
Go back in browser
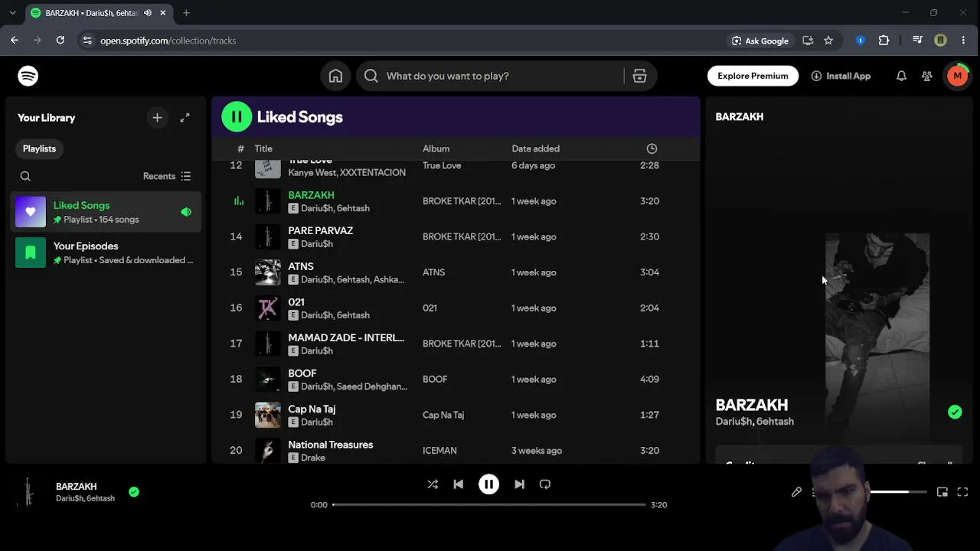15,41
